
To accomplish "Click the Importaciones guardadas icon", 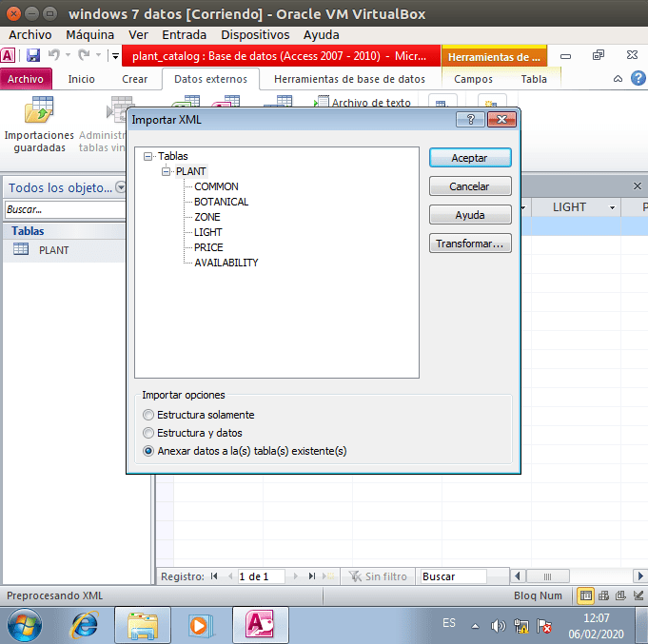I will 39,114.
